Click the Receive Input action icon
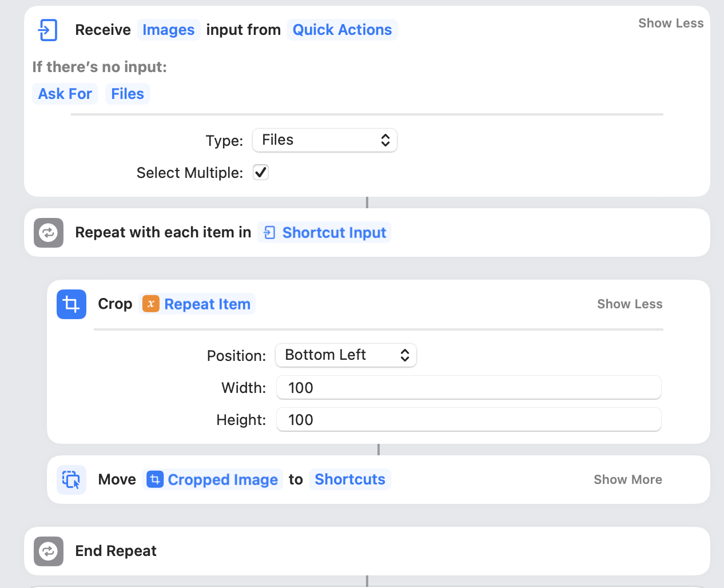This screenshot has width=724, height=588. click(x=48, y=29)
